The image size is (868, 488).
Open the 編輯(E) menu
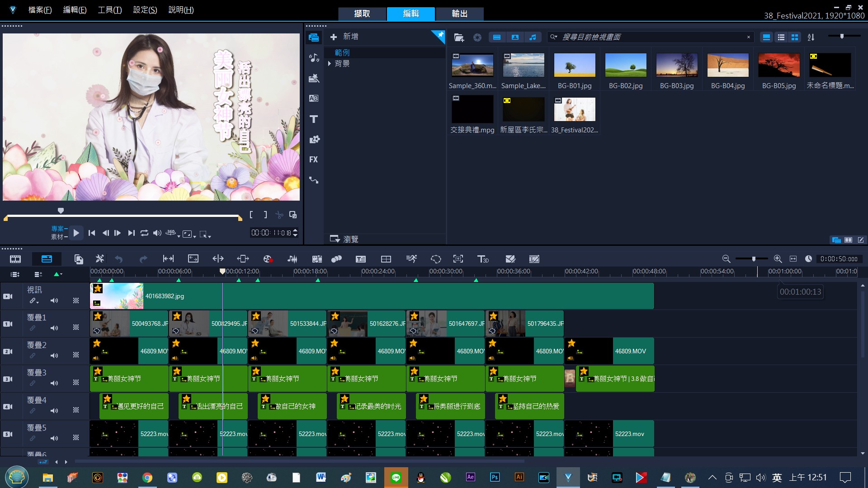(75, 10)
